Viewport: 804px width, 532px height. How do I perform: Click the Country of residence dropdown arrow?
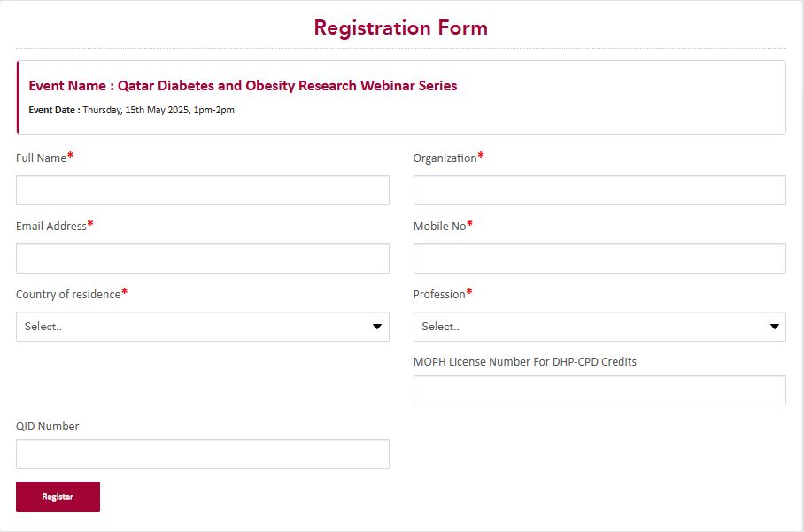377,327
